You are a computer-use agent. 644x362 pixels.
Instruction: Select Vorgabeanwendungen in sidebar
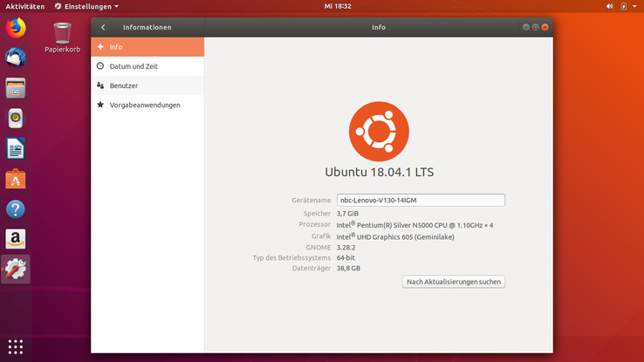click(147, 105)
